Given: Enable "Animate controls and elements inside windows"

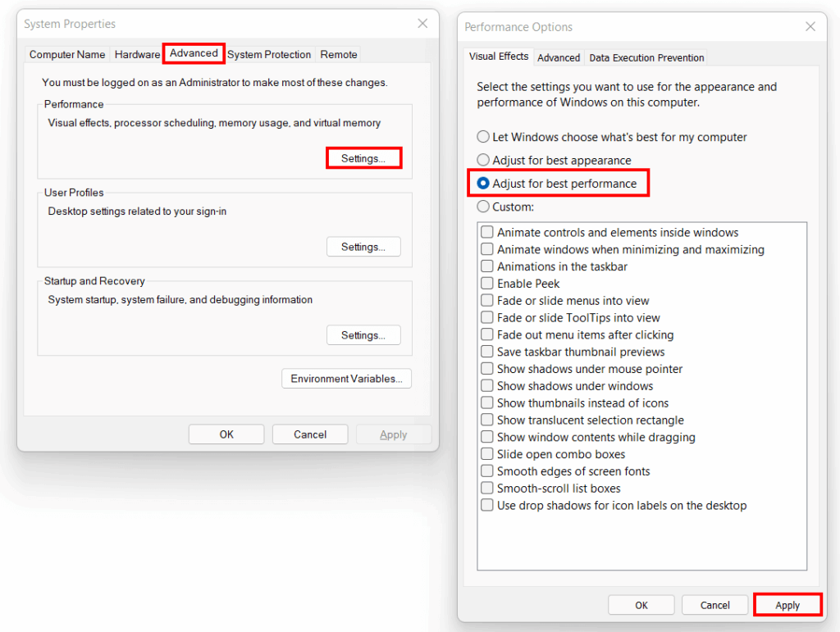Looking at the screenshot, I should click(x=486, y=232).
